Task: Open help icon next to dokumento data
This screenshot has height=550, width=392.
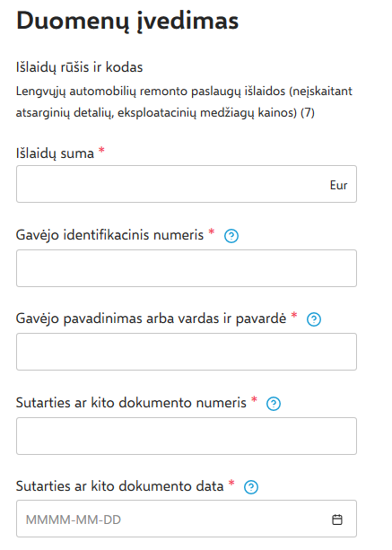Action: [x=251, y=487]
